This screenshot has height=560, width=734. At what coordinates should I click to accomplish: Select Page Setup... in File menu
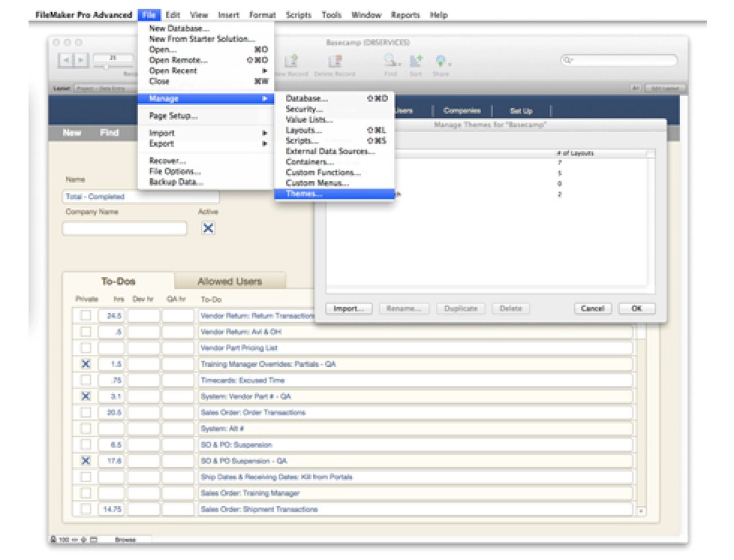(x=206, y=116)
